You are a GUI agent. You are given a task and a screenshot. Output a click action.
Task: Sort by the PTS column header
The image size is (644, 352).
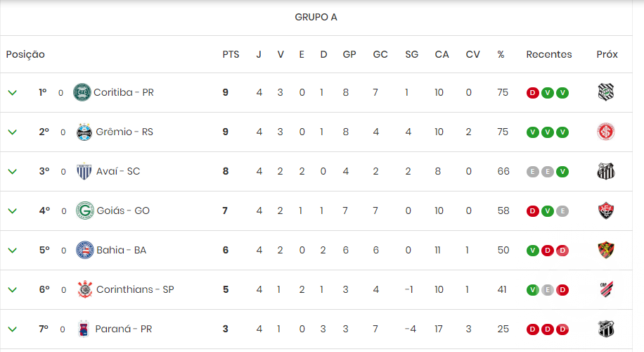pos(231,54)
